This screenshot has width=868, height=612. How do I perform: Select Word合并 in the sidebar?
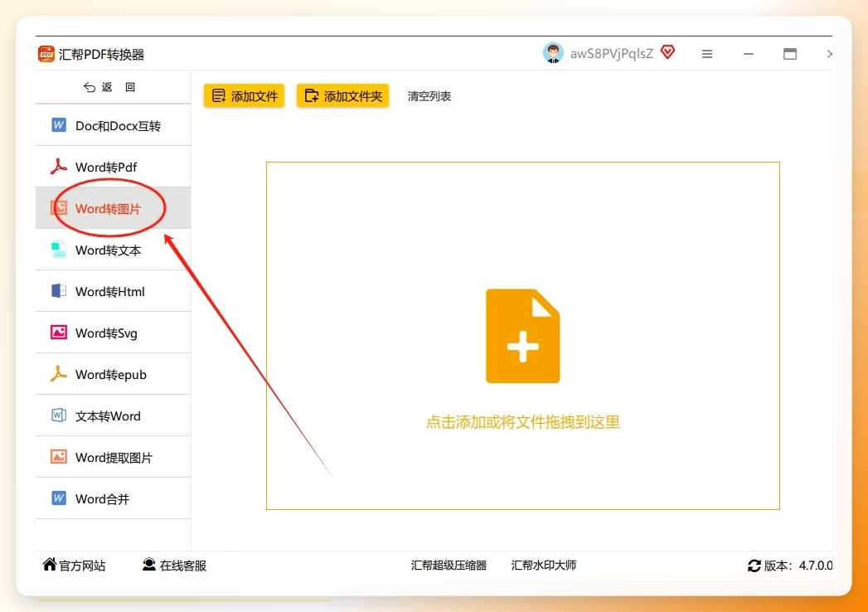pyautogui.click(x=113, y=499)
